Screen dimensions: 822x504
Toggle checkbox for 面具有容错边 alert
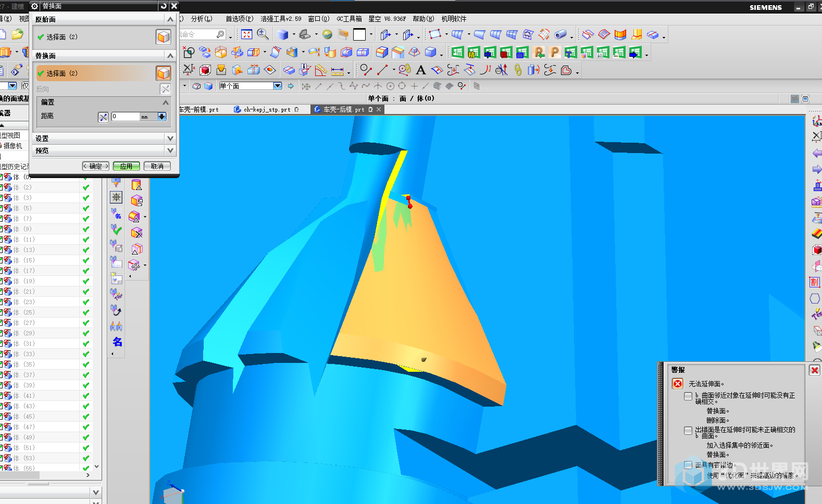tap(688, 465)
